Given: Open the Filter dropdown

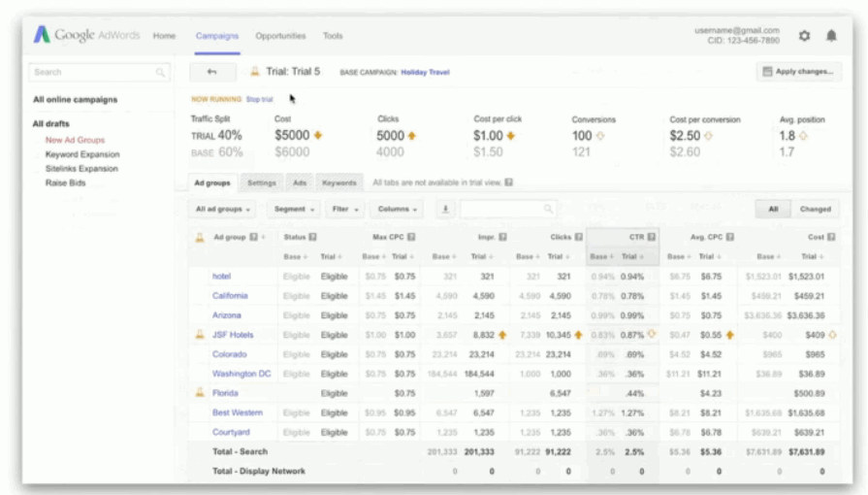Looking at the screenshot, I should click(345, 209).
